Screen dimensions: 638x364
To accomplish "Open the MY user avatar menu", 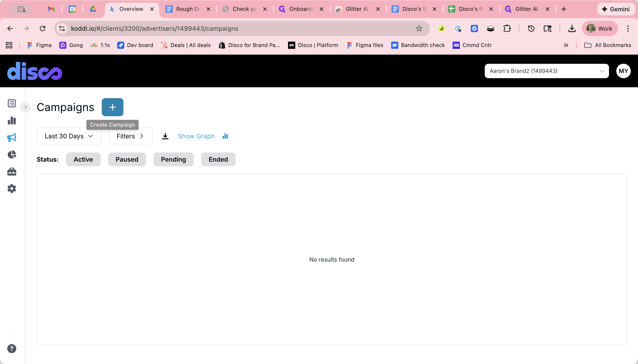I will (x=623, y=71).
